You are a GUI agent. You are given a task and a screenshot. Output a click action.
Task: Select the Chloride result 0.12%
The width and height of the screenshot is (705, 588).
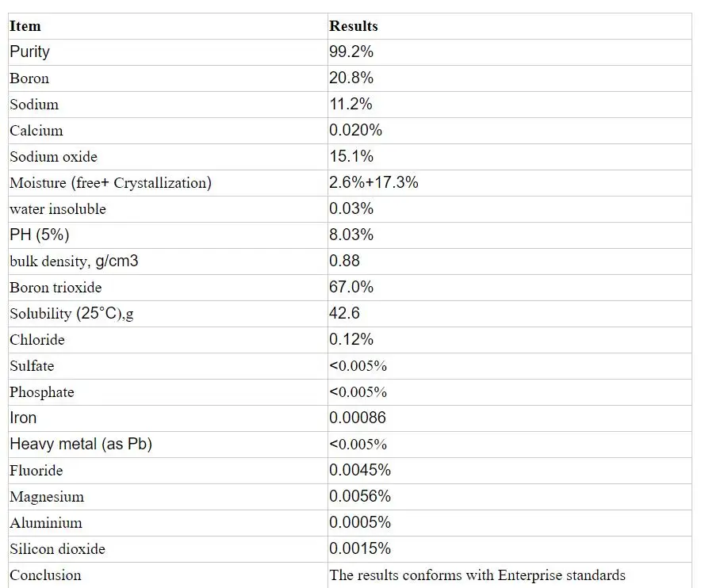pos(351,339)
